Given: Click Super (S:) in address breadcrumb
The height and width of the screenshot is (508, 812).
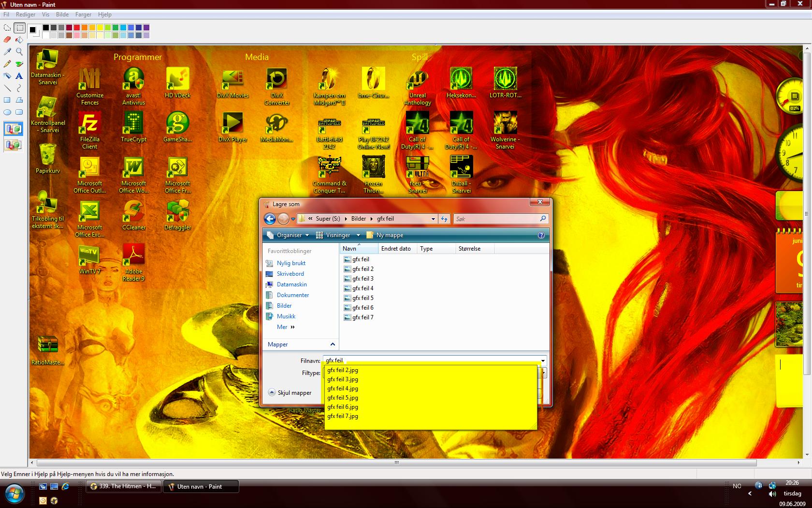Looking at the screenshot, I should 328,219.
